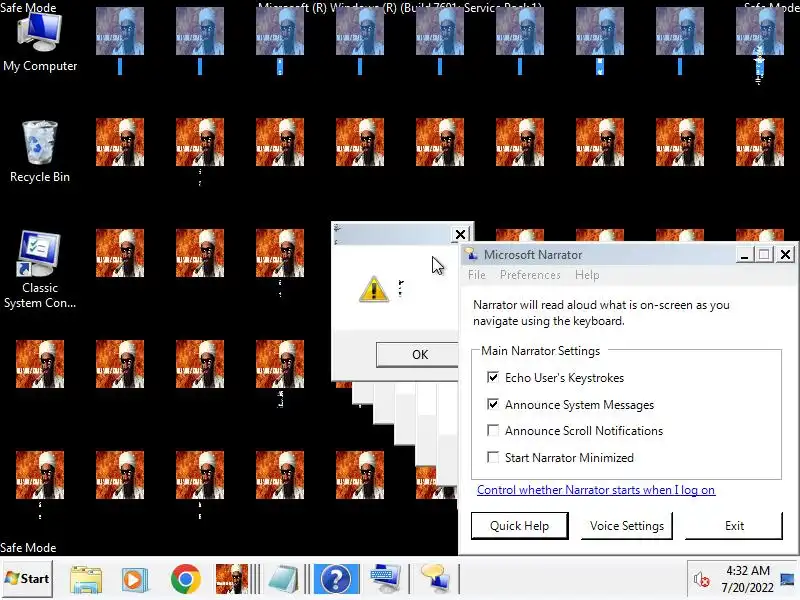The height and width of the screenshot is (600, 800).
Task: Switch to Narrator speech-bubble taskbar button
Action: pos(435,579)
